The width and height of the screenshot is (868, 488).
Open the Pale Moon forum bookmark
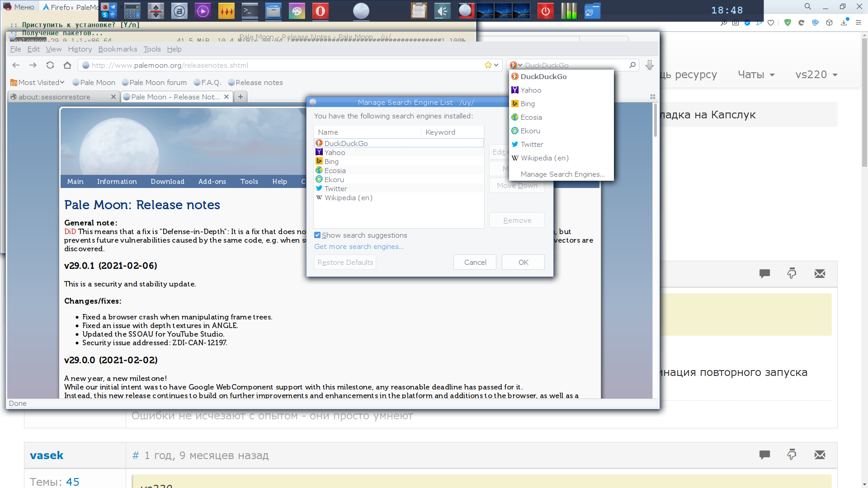pos(154,82)
